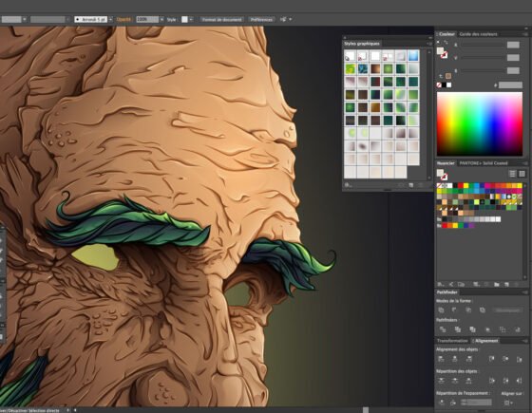
Task: Click the Format de document button
Action: coord(222,20)
